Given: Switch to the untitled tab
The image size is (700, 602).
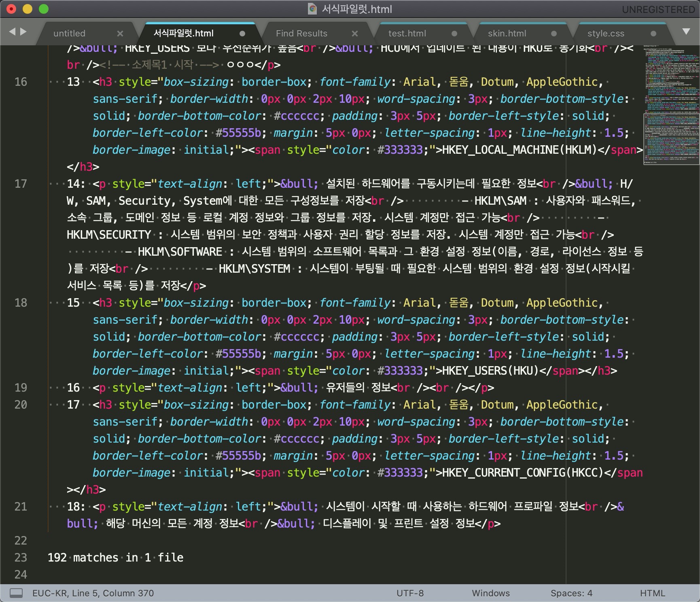Looking at the screenshot, I should tap(69, 33).
